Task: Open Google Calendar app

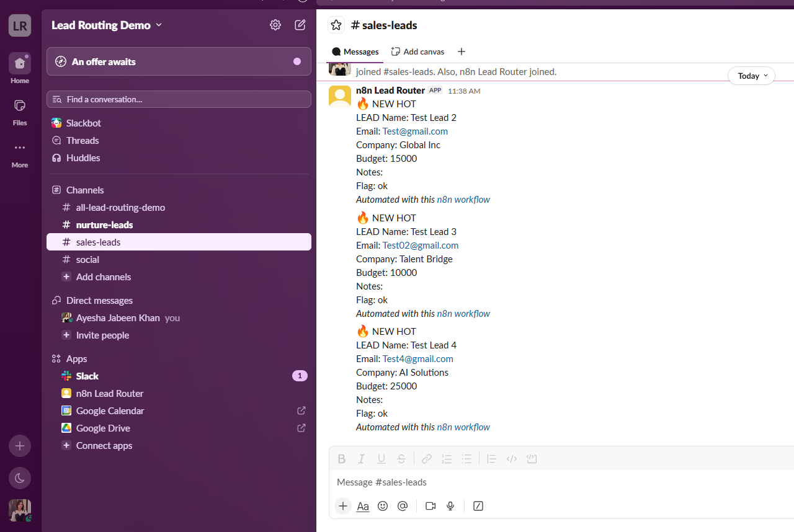Action: pyautogui.click(x=179, y=410)
